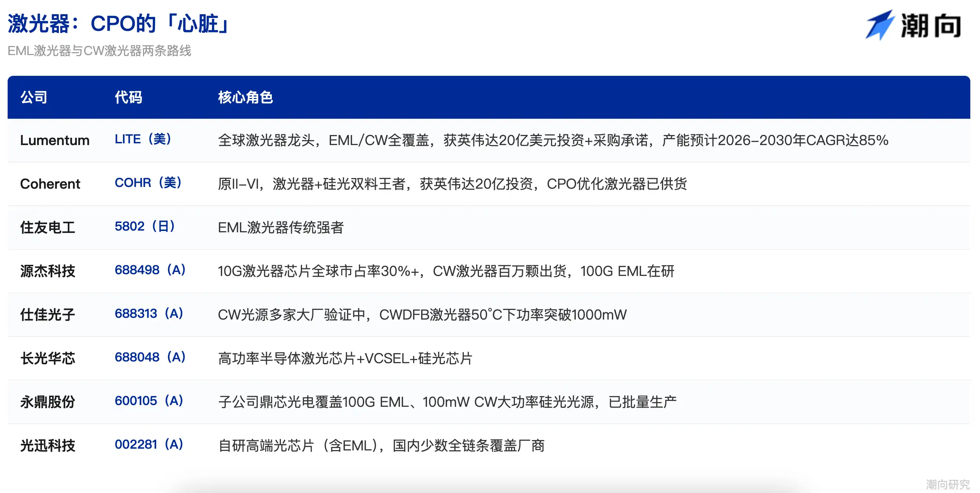Open the 002281（A）stock code link
Image resolution: width=980 pixels, height=493 pixels.
tap(149, 444)
